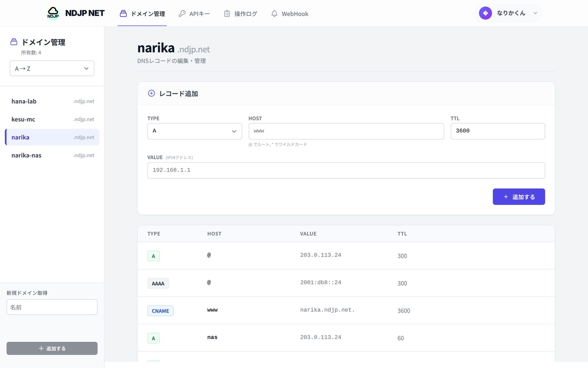Click the 所有数: 4 count text
This screenshot has height=368, width=588.
click(x=31, y=53)
